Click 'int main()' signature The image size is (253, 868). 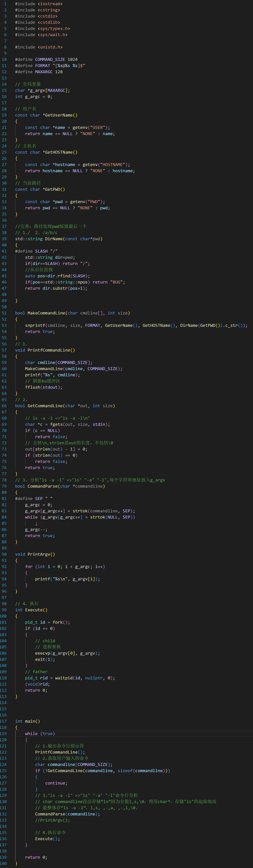pos(28,721)
